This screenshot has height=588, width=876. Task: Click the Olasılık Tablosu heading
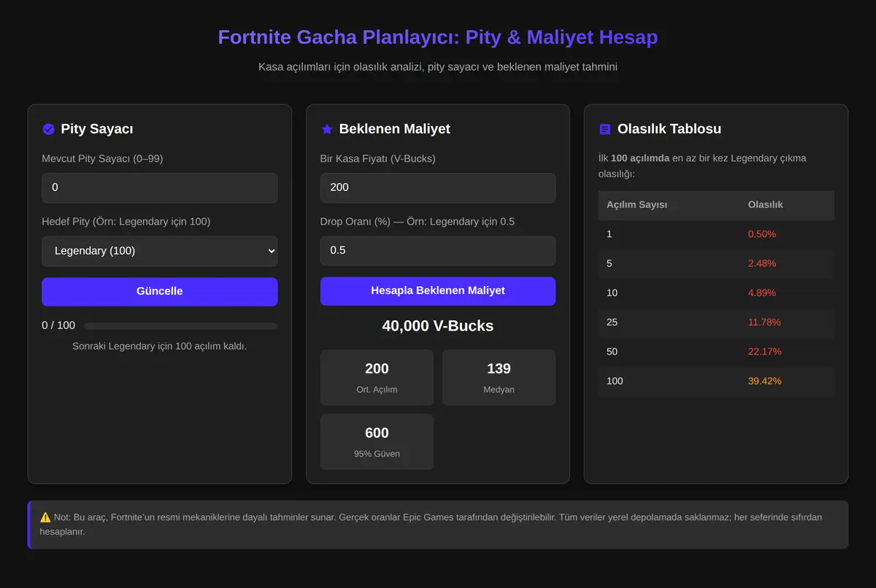pyautogui.click(x=669, y=129)
